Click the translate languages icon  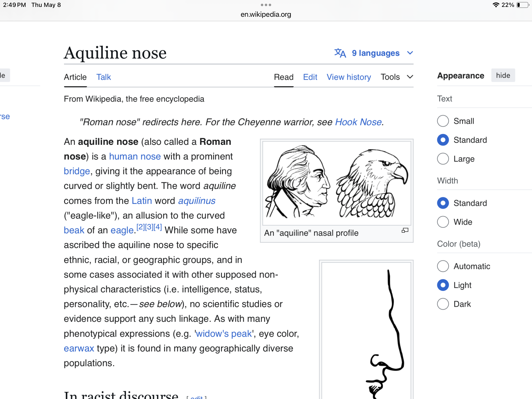tap(340, 53)
